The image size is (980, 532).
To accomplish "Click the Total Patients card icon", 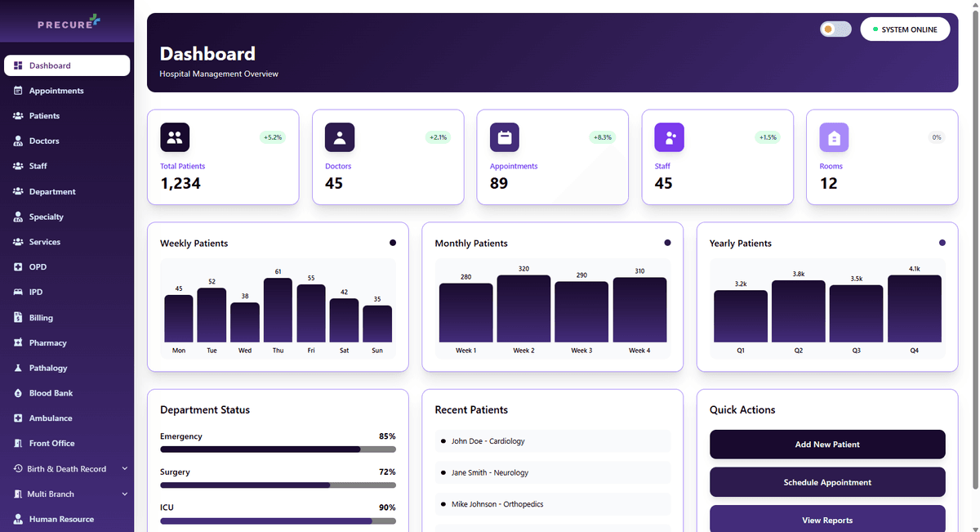I will (x=175, y=136).
